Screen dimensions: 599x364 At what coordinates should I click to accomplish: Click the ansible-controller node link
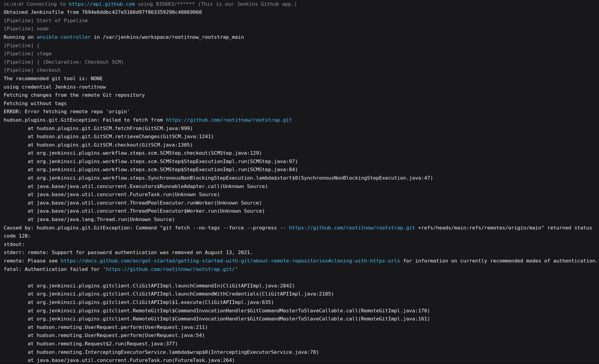[x=63, y=37]
